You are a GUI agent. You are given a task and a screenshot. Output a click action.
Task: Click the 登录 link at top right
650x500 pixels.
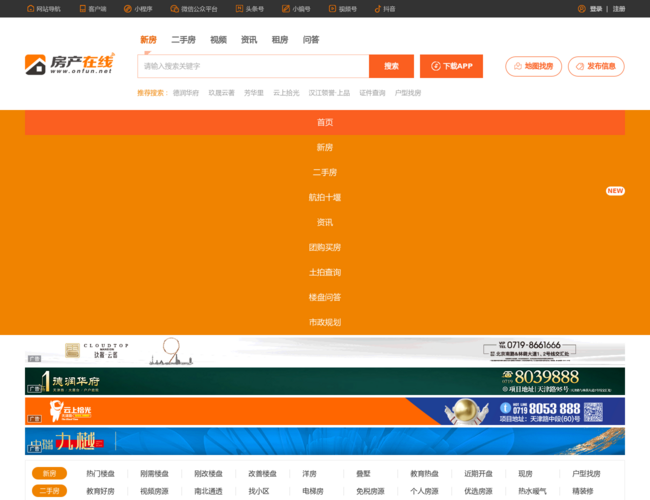point(596,9)
